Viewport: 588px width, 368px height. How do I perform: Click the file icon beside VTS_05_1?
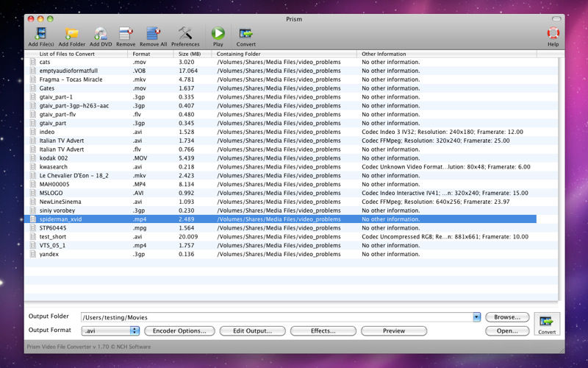33,246
